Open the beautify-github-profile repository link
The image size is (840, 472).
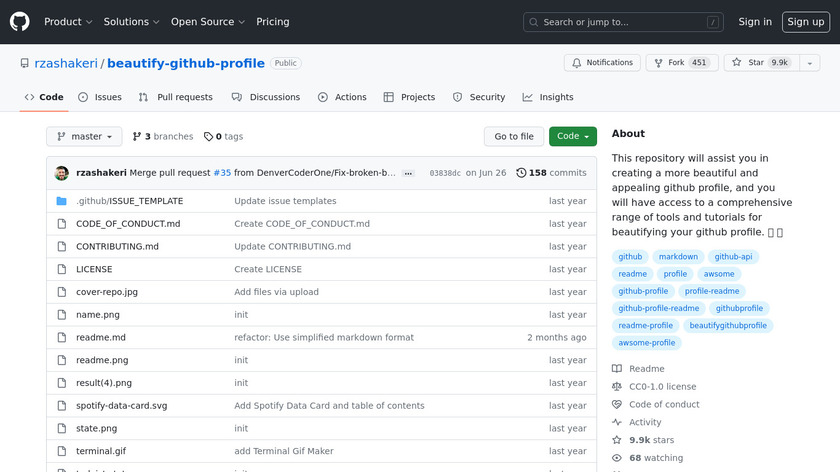pyautogui.click(x=186, y=63)
